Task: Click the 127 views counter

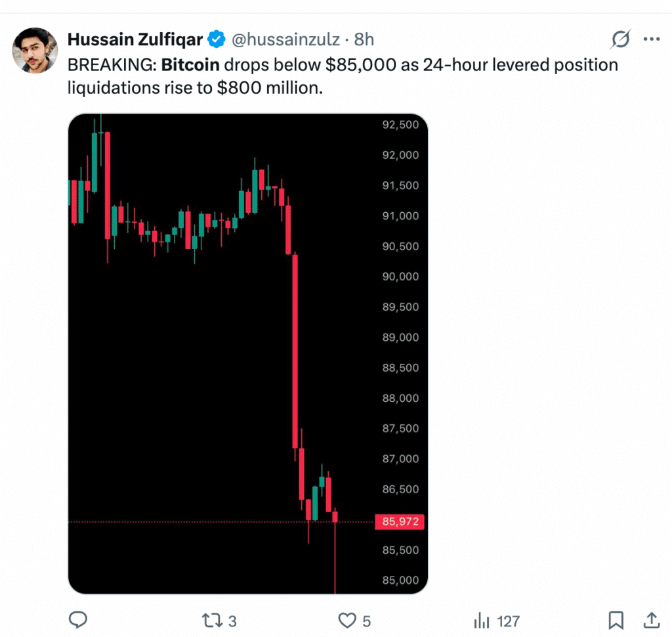Action: (509, 619)
